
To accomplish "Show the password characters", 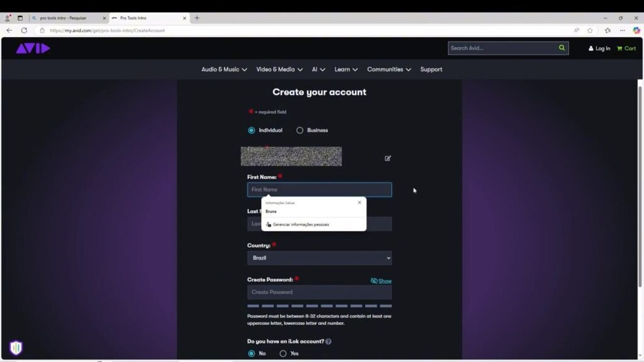I will tap(380, 281).
